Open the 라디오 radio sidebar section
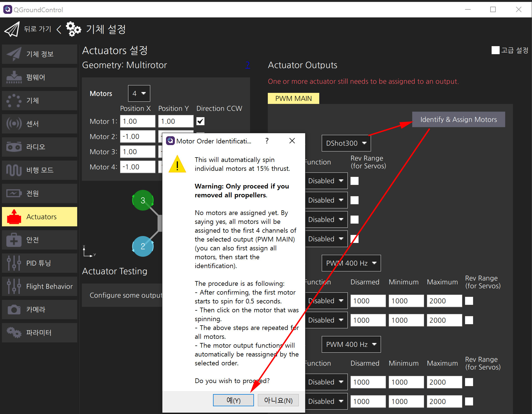Image resolution: width=532 pixels, height=414 pixels. (x=39, y=147)
